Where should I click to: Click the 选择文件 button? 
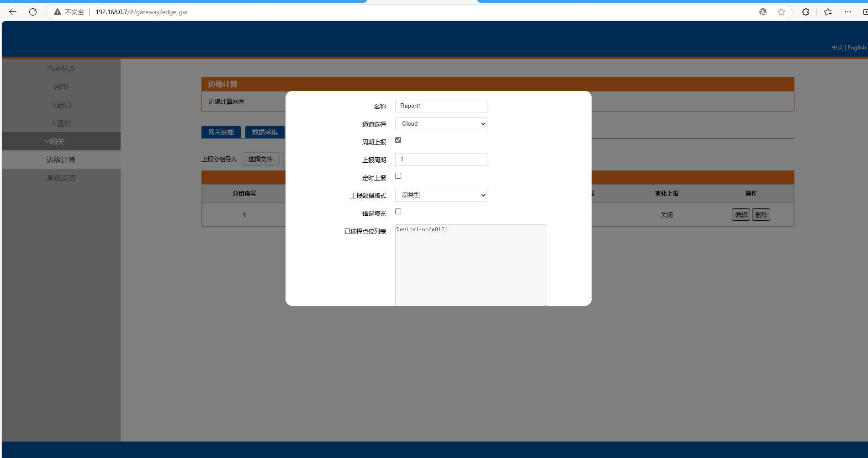click(260, 159)
